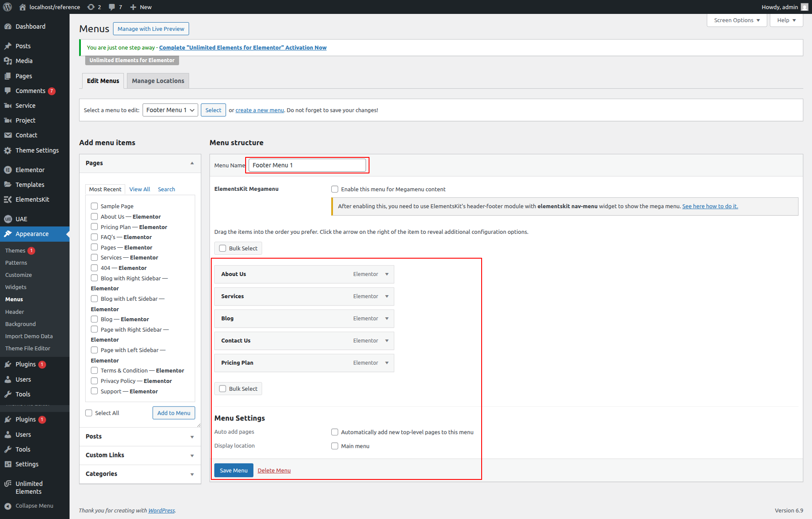Expand the Contact Us menu item arrow
The image size is (812, 519).
(x=387, y=341)
